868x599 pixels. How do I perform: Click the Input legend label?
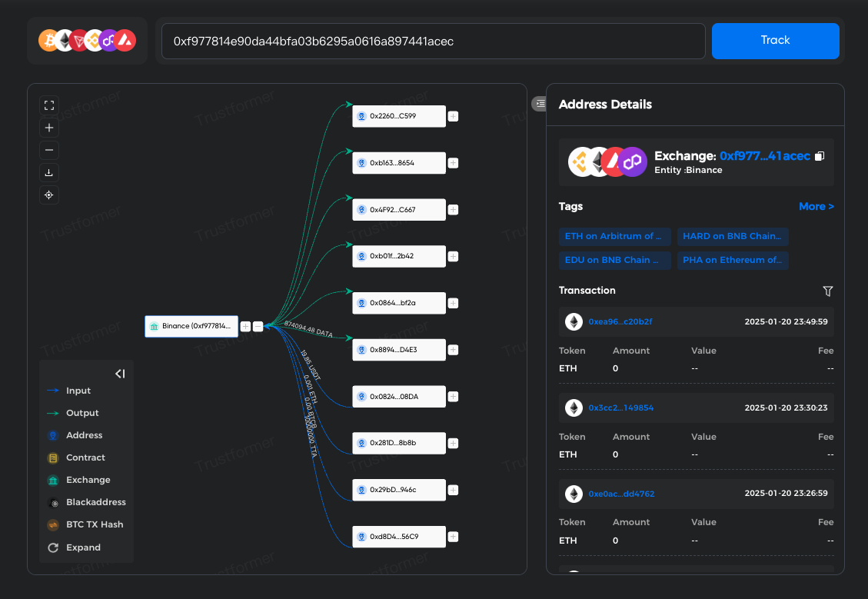tap(78, 391)
